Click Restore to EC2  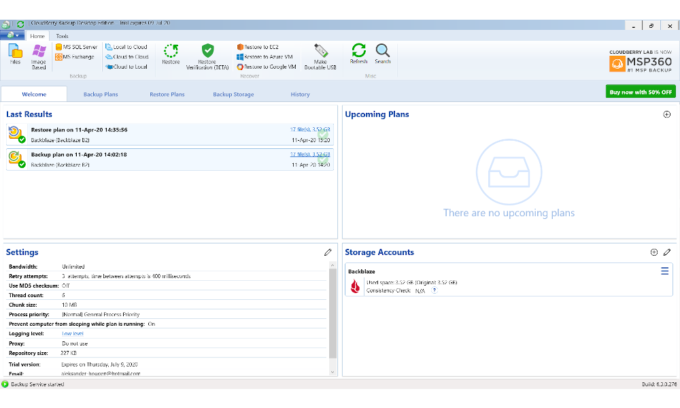tap(258, 47)
